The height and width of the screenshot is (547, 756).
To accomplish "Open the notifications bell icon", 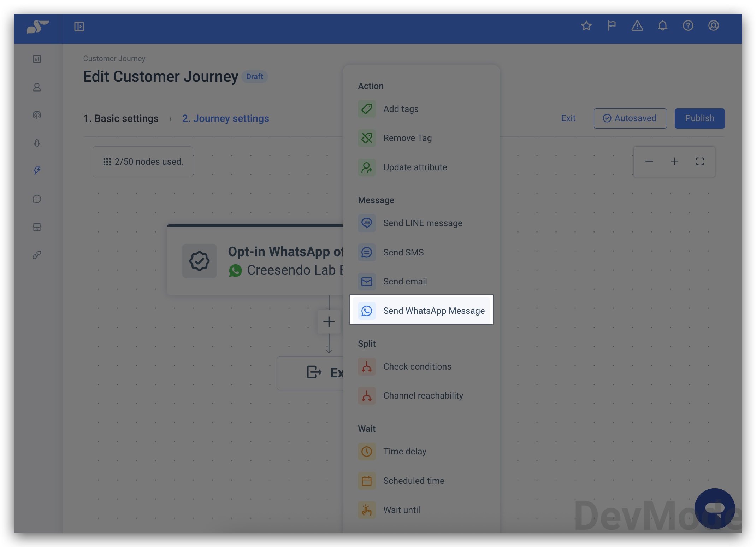I will [x=663, y=25].
